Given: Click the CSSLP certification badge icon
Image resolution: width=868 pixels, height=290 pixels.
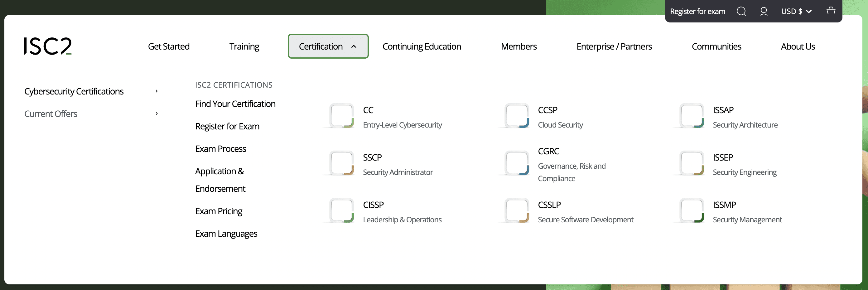Looking at the screenshot, I should click(x=517, y=211).
